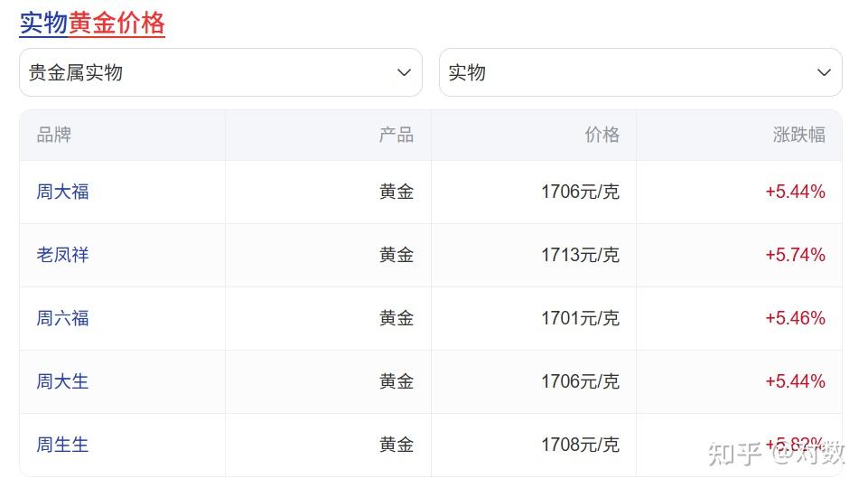Click the 品牌 column header
This screenshot has height=488, width=868.
(54, 136)
